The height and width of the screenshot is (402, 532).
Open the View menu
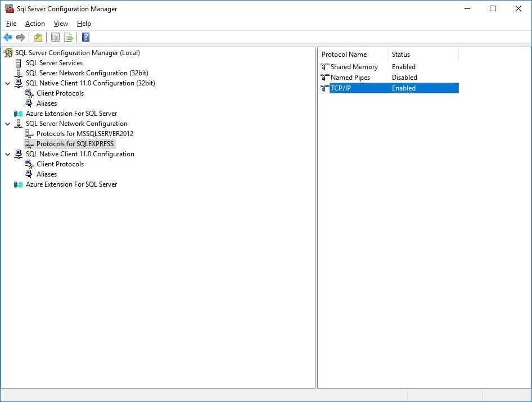point(61,24)
